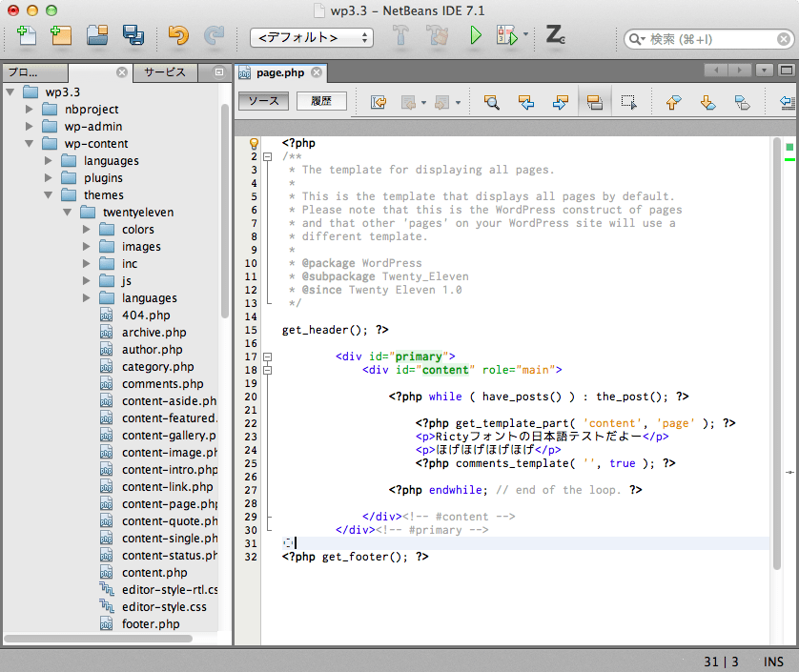Maximize the editor window pane
The image size is (799, 672).
pyautogui.click(x=787, y=71)
